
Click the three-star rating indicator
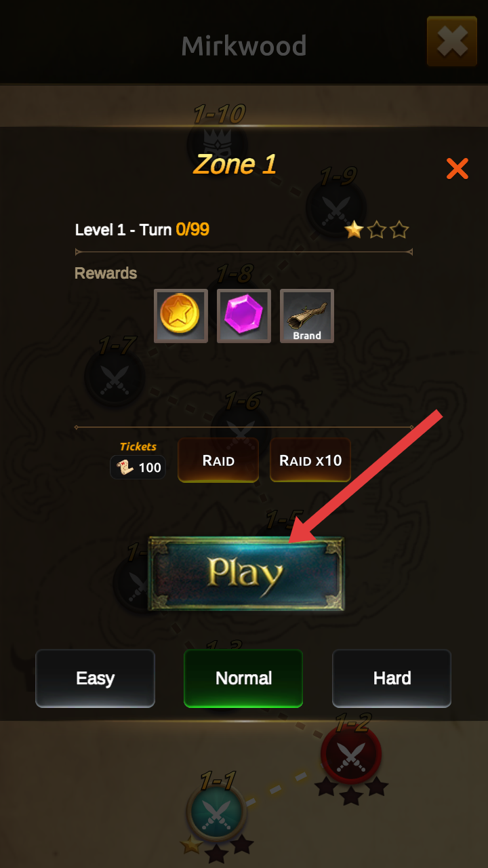click(x=377, y=230)
